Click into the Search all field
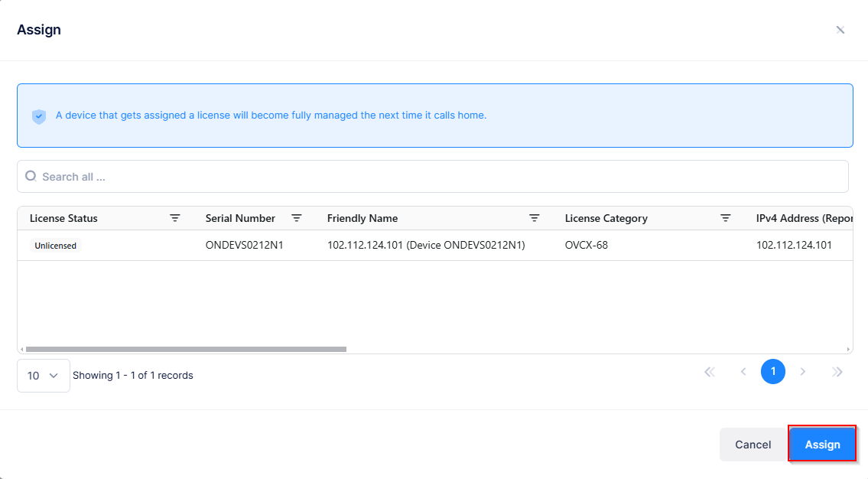This screenshot has height=479, width=868. [x=436, y=177]
